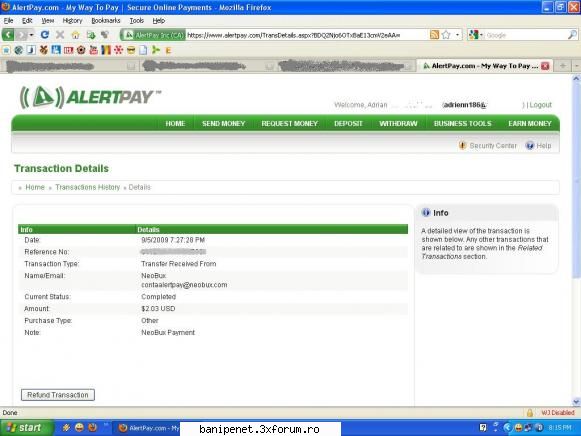Click the scrollbar down arrow
The height and width of the screenshot is (436, 581).
point(576,402)
